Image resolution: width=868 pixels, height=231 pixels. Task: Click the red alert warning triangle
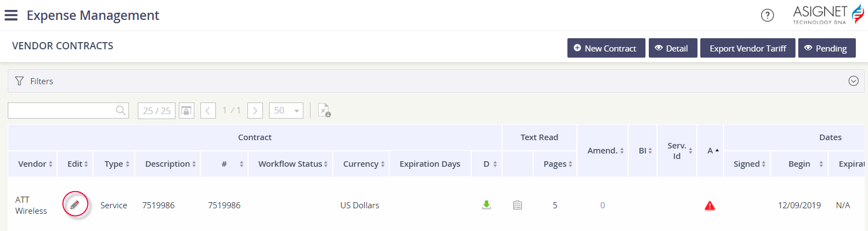click(710, 206)
